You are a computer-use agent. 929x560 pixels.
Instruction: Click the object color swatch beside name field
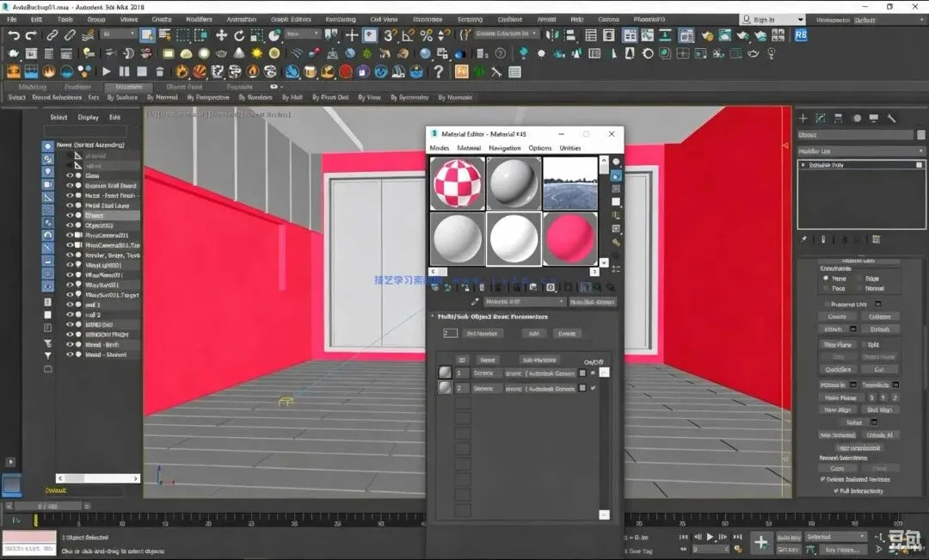(920, 135)
